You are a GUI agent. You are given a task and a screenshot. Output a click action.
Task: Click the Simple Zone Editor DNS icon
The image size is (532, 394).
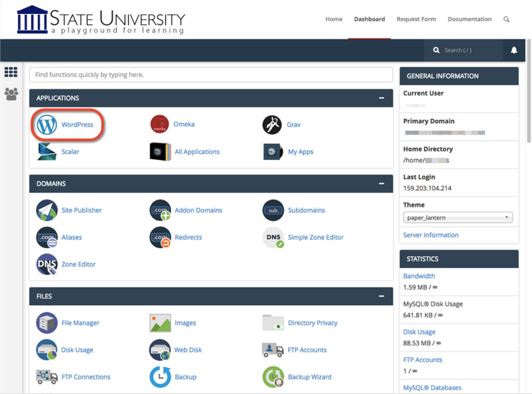pos(273,237)
